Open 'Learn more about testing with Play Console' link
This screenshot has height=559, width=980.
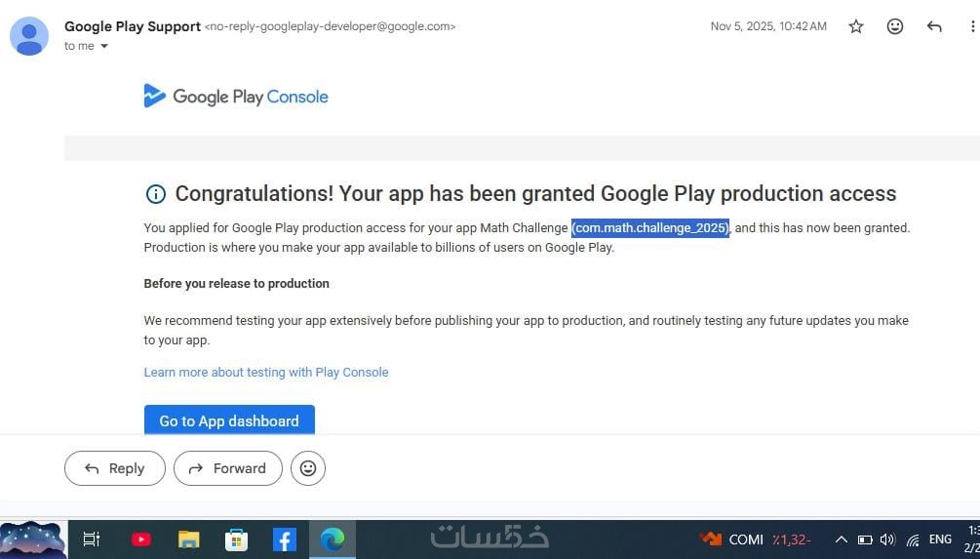(266, 372)
